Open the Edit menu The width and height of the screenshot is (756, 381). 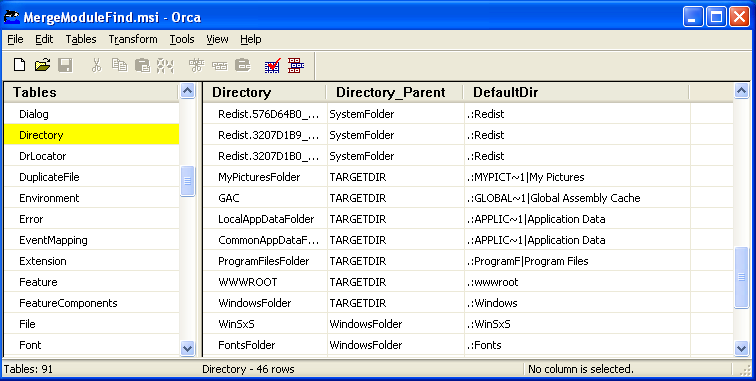click(x=44, y=39)
